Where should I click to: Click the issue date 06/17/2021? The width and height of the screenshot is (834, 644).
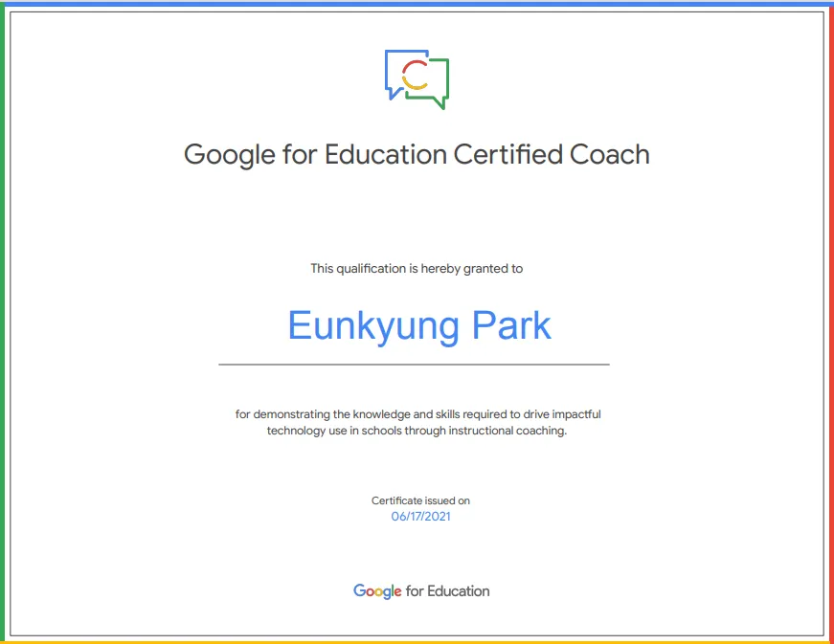[x=420, y=517]
